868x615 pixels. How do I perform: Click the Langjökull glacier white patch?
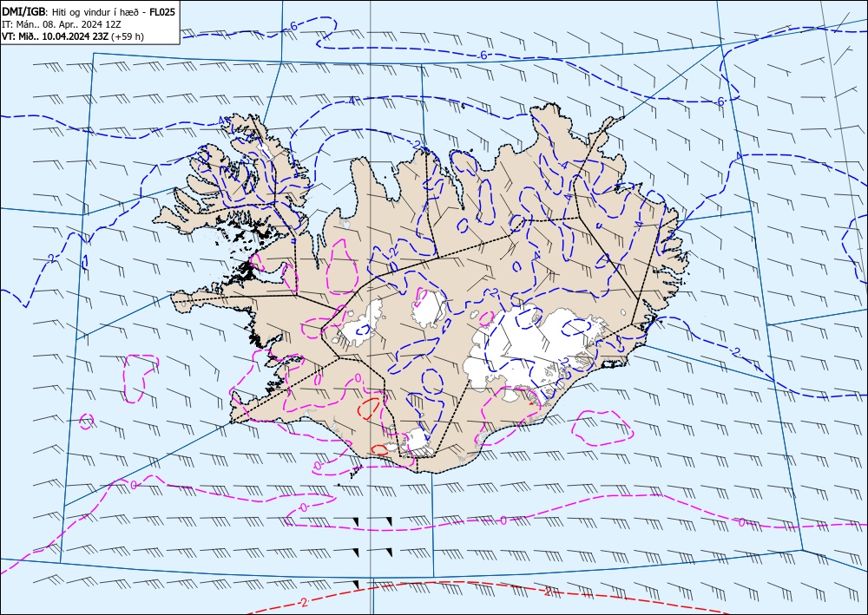click(x=360, y=324)
